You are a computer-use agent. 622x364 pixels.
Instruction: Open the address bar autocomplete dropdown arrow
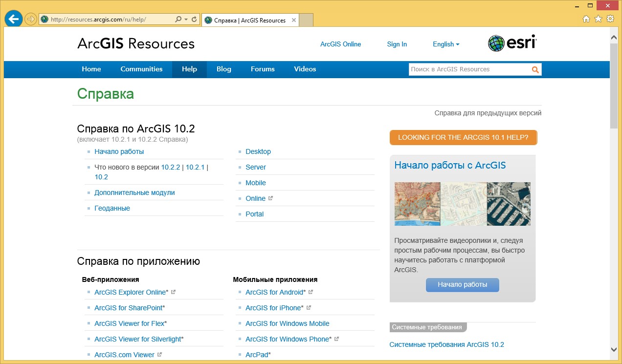point(186,20)
